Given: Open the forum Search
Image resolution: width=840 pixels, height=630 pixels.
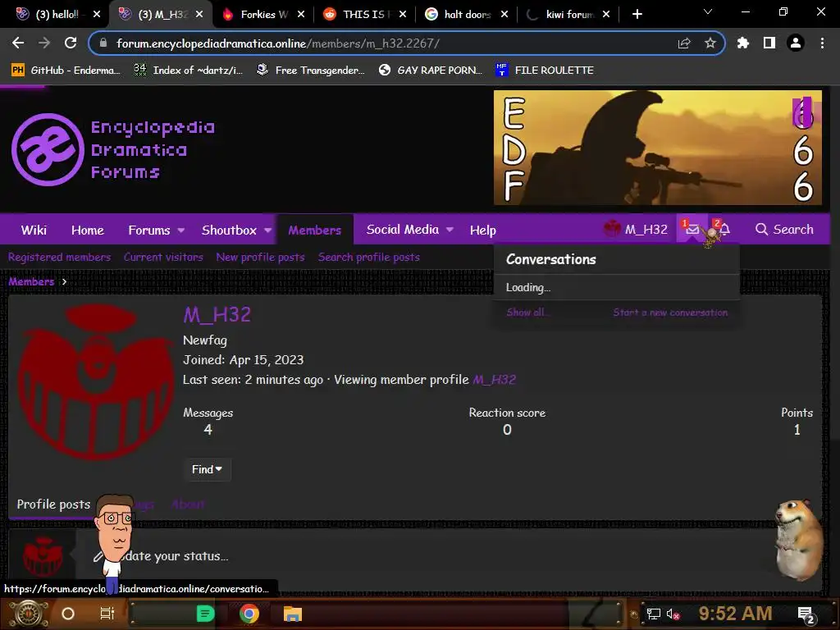Looking at the screenshot, I should pyautogui.click(x=784, y=230).
